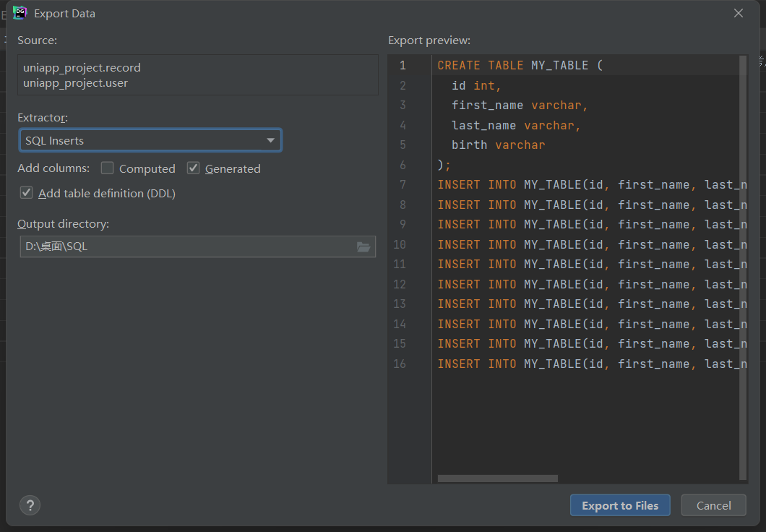766x532 pixels.
Task: Select uniapp_project.user in Source list
Action: pyautogui.click(x=75, y=82)
